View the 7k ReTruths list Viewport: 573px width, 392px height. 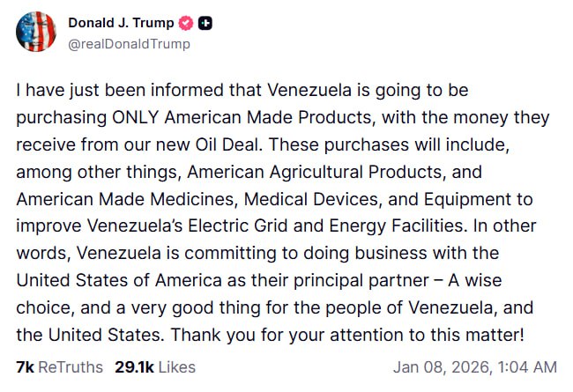click(59, 366)
